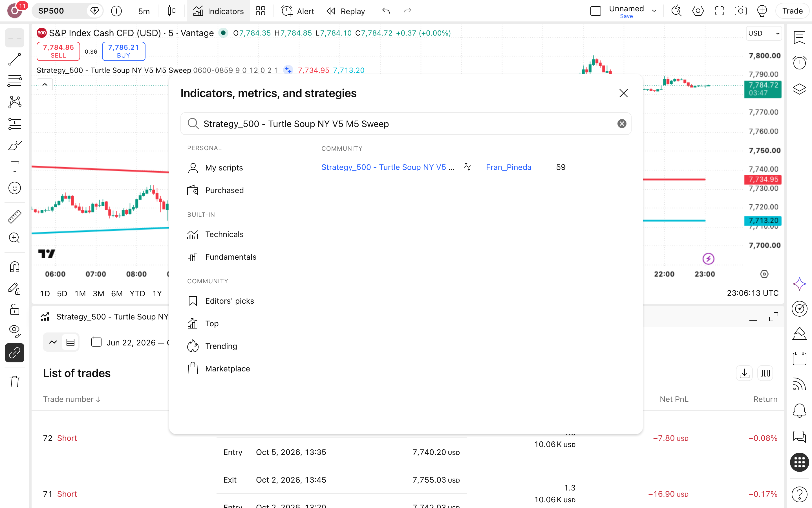Clear the indicator search field
The image size is (812, 508).
(x=622, y=124)
